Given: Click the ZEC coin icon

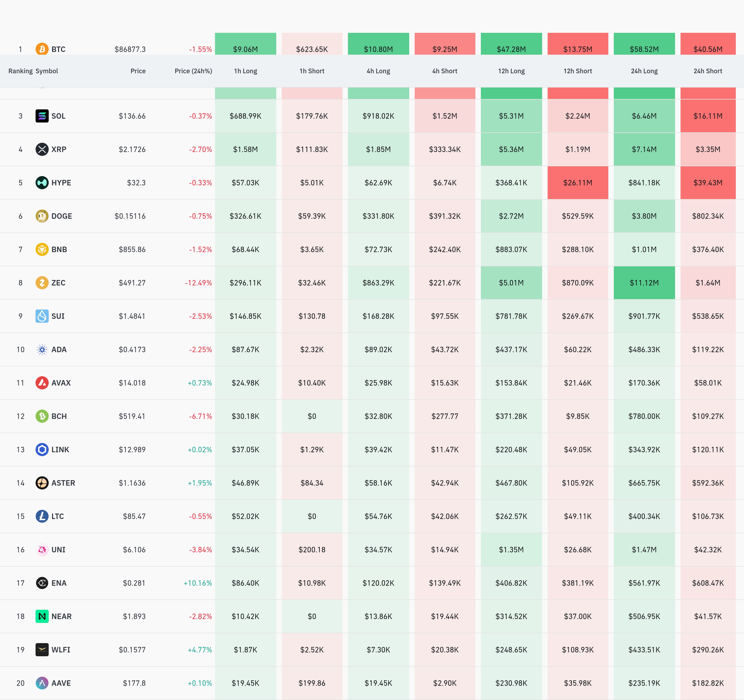Looking at the screenshot, I should pyautogui.click(x=42, y=283).
